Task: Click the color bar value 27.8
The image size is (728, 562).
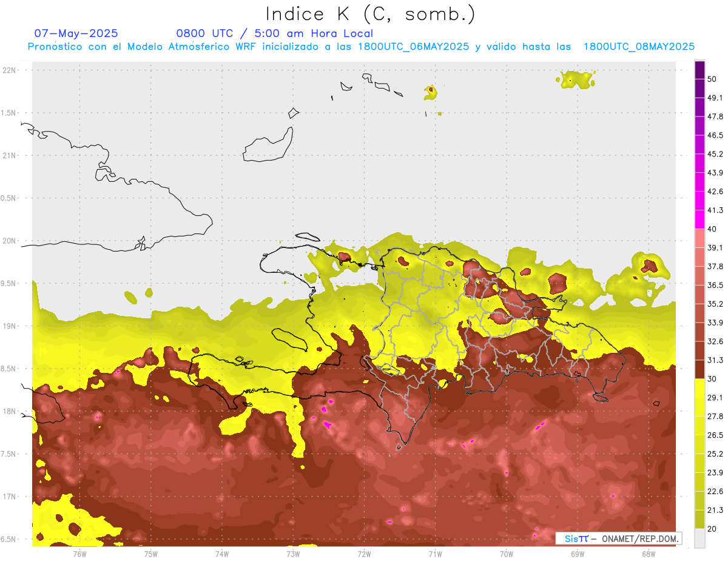Action: click(x=715, y=416)
